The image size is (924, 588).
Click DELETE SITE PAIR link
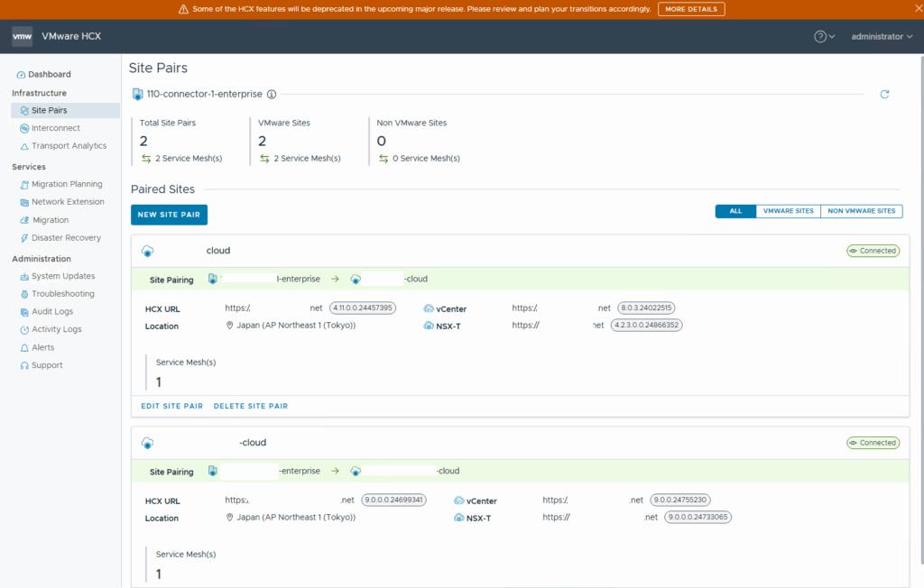point(250,407)
